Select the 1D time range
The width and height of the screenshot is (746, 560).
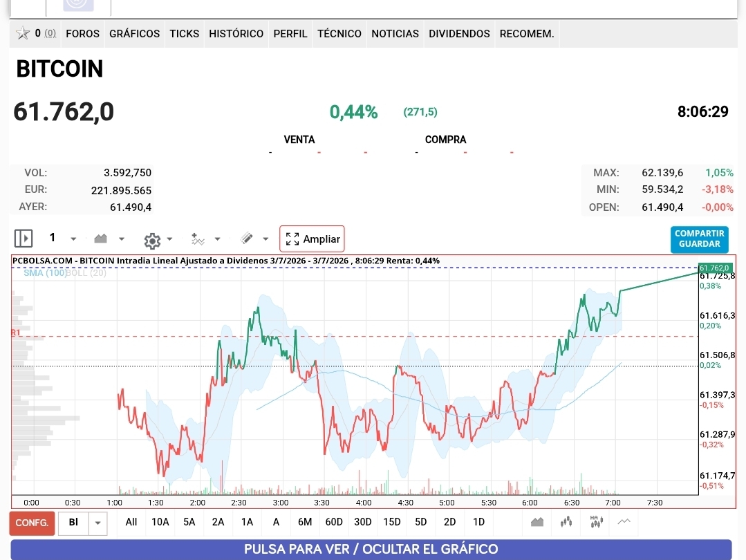[x=478, y=522]
